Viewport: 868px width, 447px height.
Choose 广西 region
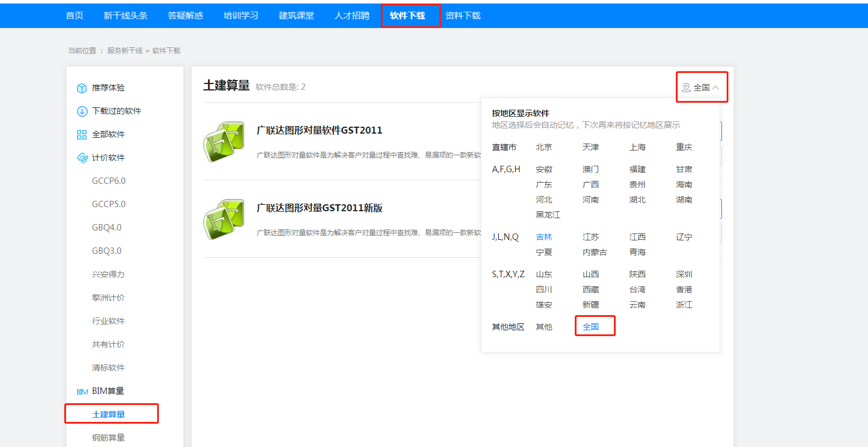click(591, 184)
